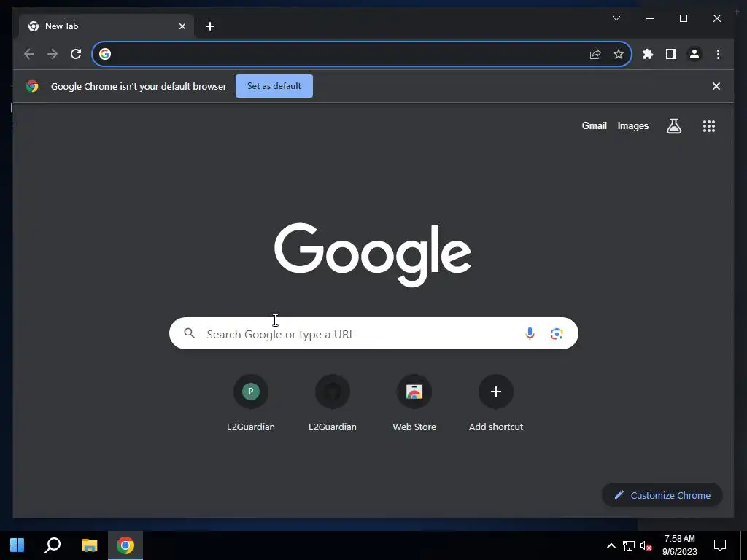747x560 pixels.
Task: Open the Google apps grid
Action: click(709, 126)
